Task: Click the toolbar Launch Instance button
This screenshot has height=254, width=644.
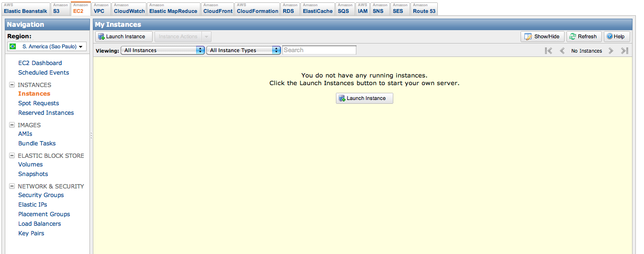Action: [x=124, y=36]
